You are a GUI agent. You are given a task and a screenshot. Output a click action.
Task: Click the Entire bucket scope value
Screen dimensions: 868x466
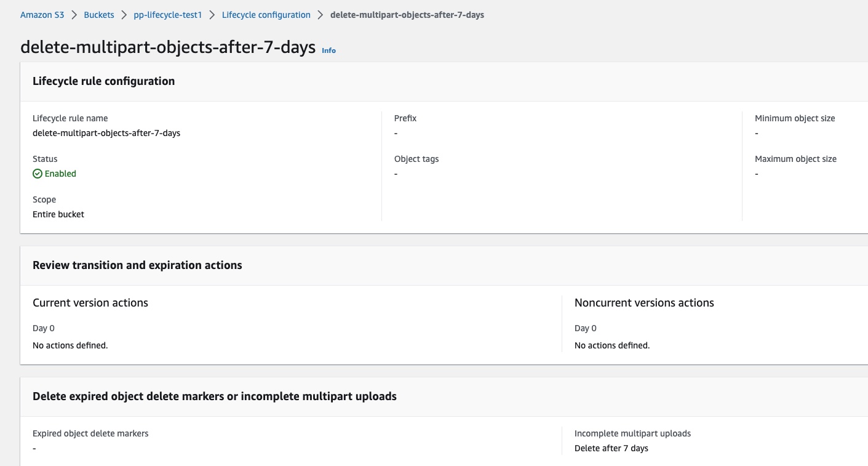(x=58, y=214)
